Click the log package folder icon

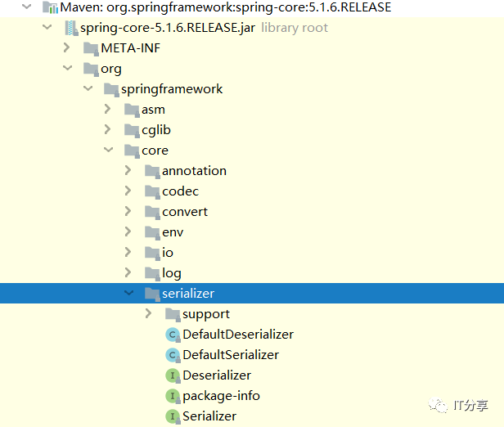click(x=152, y=273)
